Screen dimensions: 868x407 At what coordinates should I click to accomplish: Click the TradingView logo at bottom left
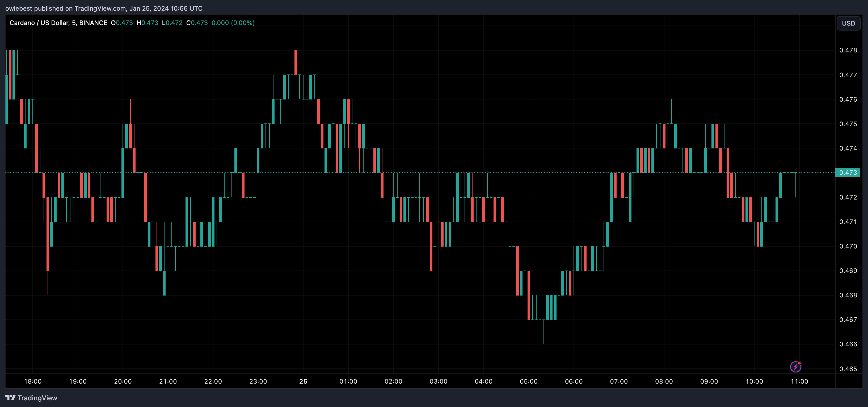click(x=31, y=398)
